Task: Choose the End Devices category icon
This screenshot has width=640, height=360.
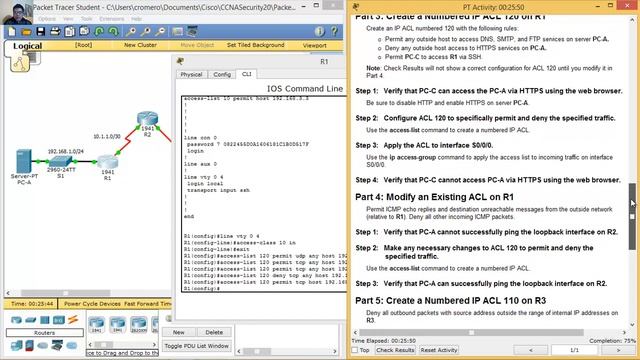Action: [x=16, y=346]
